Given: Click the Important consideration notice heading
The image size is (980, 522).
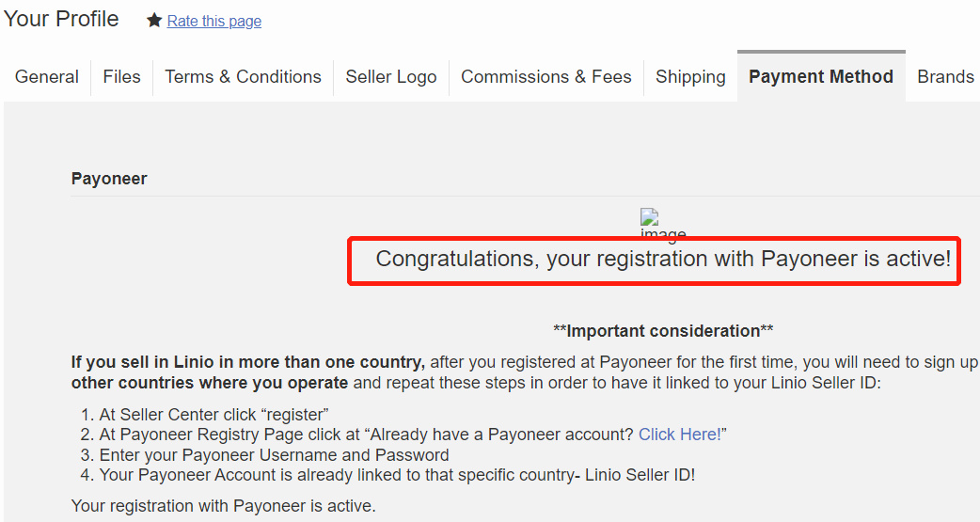Looking at the screenshot, I should [663, 331].
